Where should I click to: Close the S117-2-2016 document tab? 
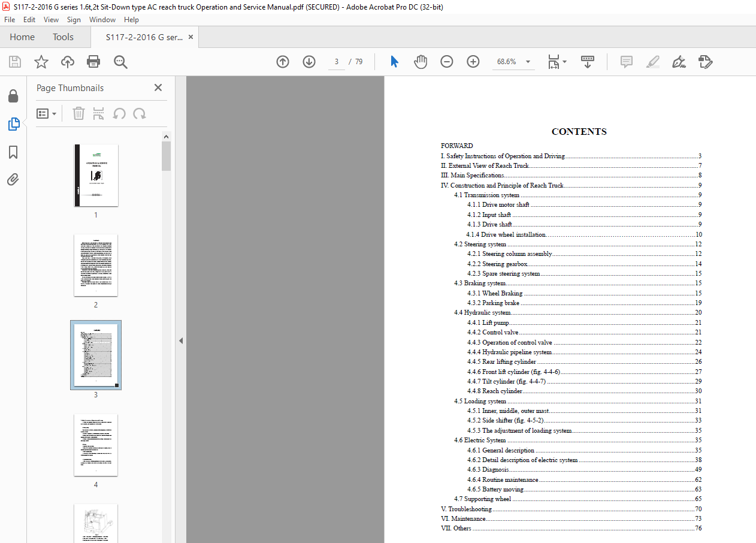point(191,37)
